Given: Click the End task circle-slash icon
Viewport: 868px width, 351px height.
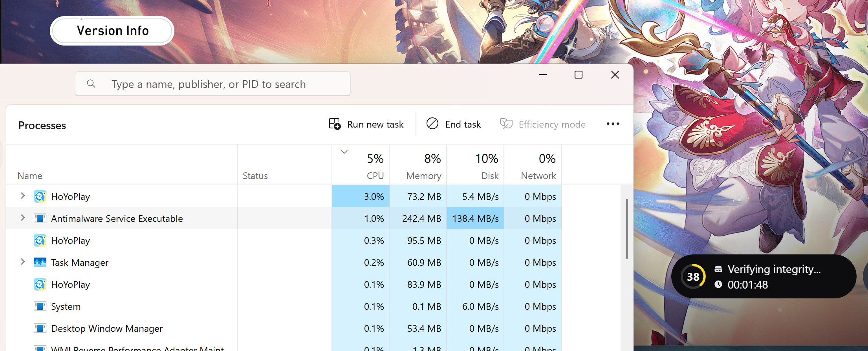Looking at the screenshot, I should (x=432, y=124).
